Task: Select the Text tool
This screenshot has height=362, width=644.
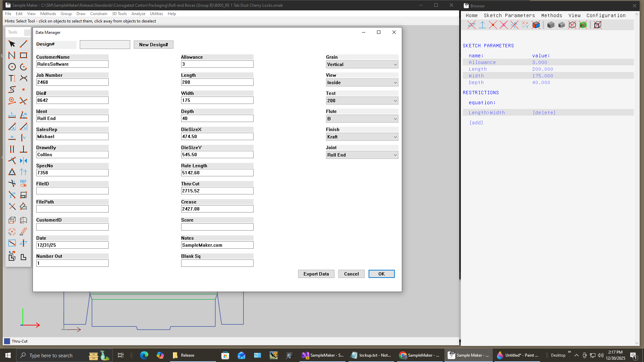Action: point(12,78)
